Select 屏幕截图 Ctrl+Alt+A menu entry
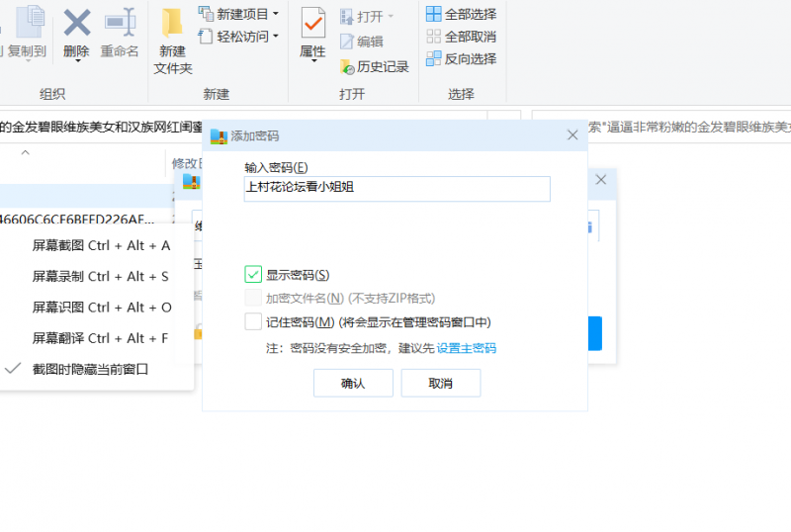The image size is (791, 532). click(x=101, y=245)
